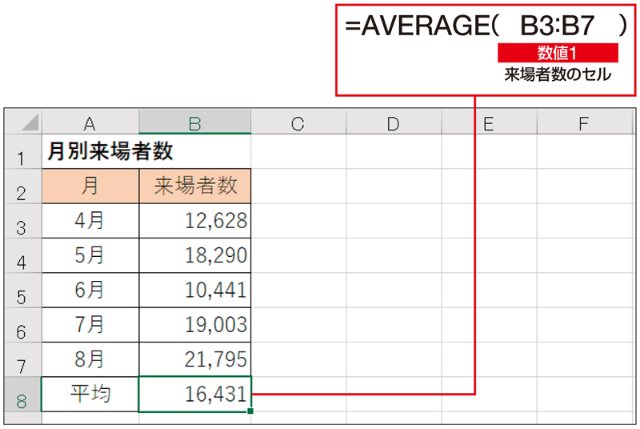Screen dimensions: 640x429
Task: Click row 1 header
Action: point(21,155)
